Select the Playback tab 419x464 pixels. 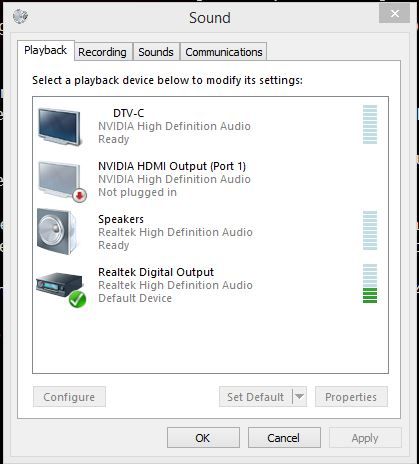(46, 51)
